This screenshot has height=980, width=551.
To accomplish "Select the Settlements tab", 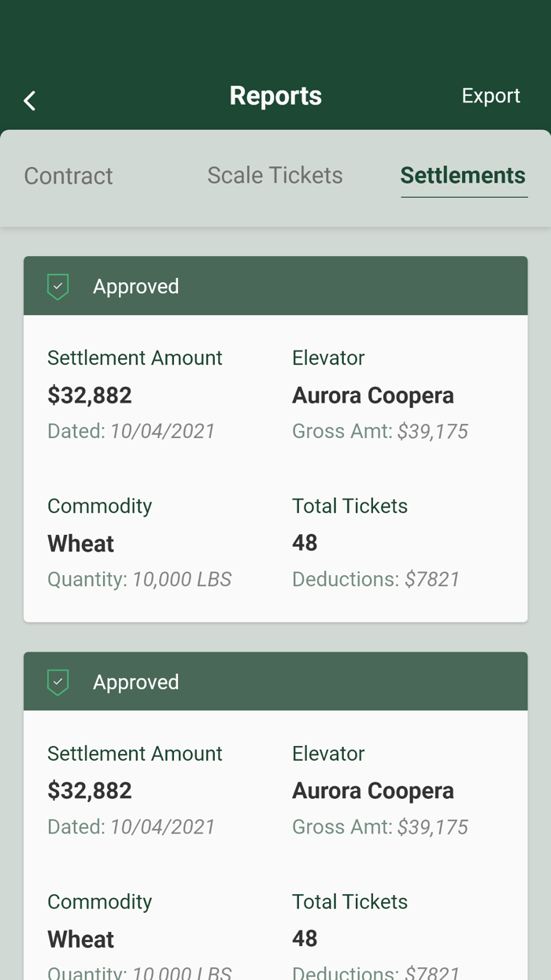I will 463,175.
